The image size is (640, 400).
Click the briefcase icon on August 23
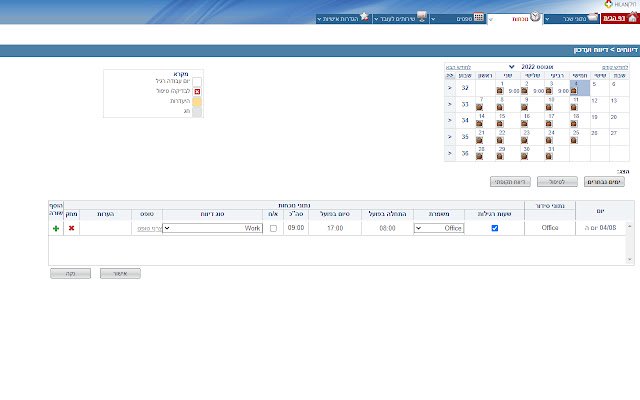[x=524, y=140]
